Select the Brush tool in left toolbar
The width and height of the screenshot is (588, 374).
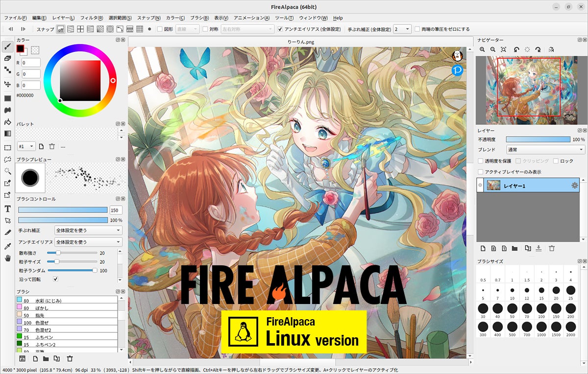tap(7, 46)
